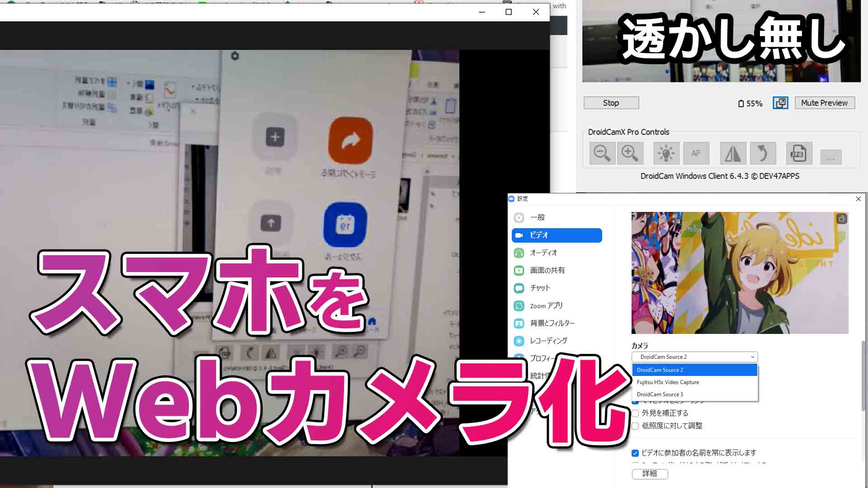Open the 背景とフィルター settings section
Screen dimensions: 868x488
[557, 323]
